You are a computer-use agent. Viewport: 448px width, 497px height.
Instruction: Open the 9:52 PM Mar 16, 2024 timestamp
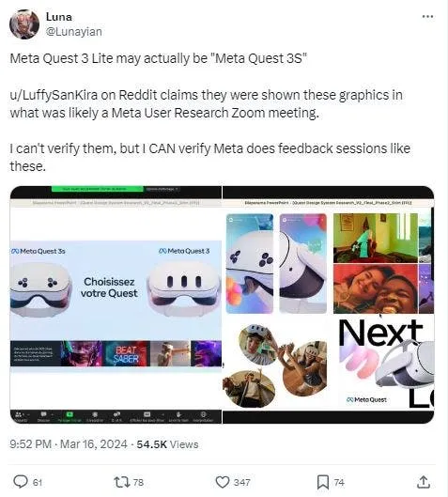coord(69,444)
